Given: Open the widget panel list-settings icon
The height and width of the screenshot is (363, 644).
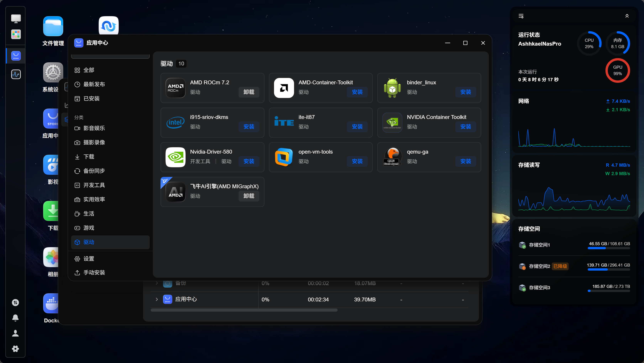Looking at the screenshot, I should click(x=521, y=16).
